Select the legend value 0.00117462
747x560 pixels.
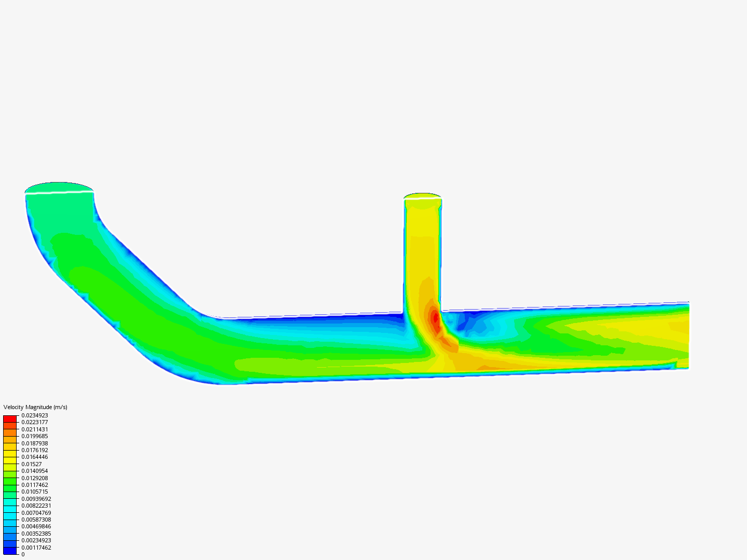[36, 548]
